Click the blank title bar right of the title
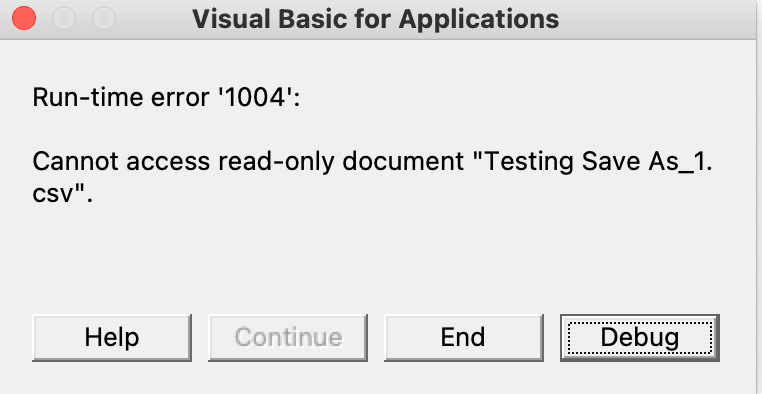Viewport: 762px width, 394px height. coord(656,19)
